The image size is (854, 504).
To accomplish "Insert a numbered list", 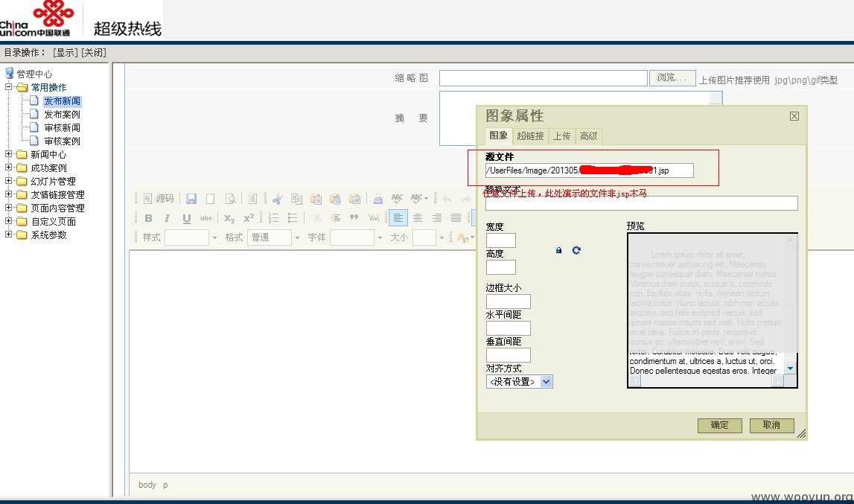I will [x=273, y=218].
